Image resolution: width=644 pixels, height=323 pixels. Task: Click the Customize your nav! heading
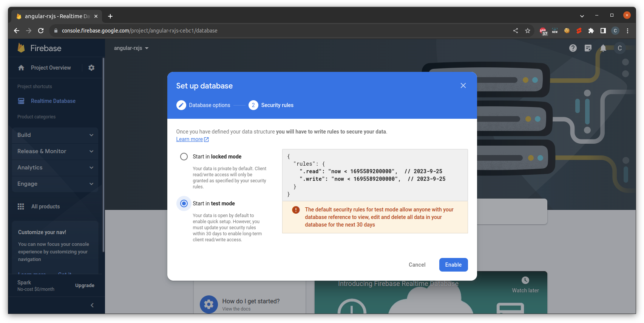(42, 232)
